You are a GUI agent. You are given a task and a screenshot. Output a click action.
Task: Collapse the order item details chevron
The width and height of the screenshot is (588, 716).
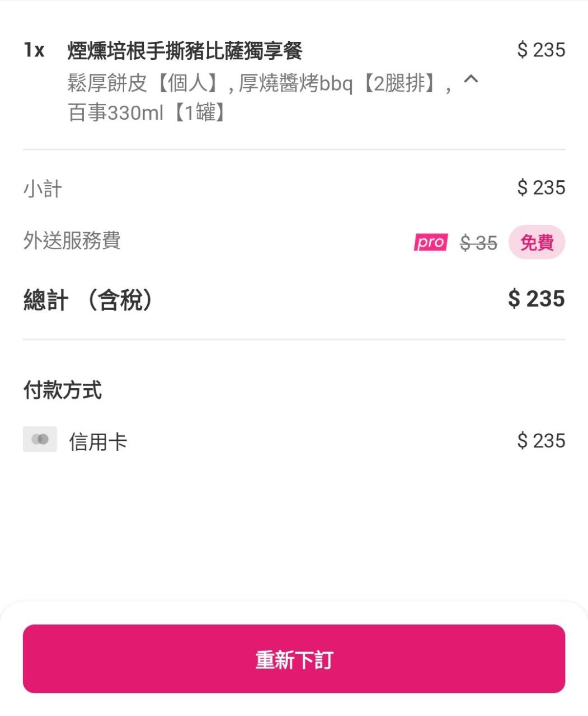click(x=471, y=80)
